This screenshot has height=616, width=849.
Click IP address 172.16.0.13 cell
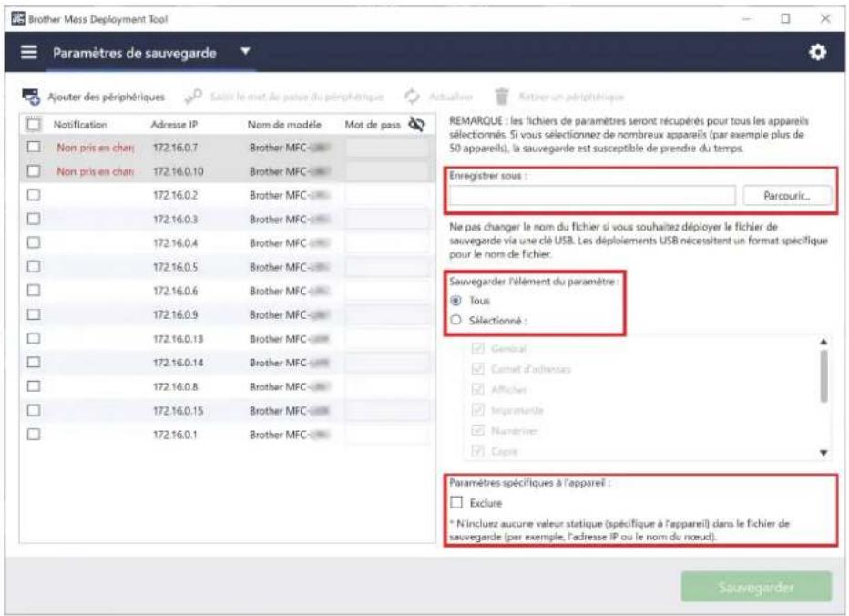[178, 339]
